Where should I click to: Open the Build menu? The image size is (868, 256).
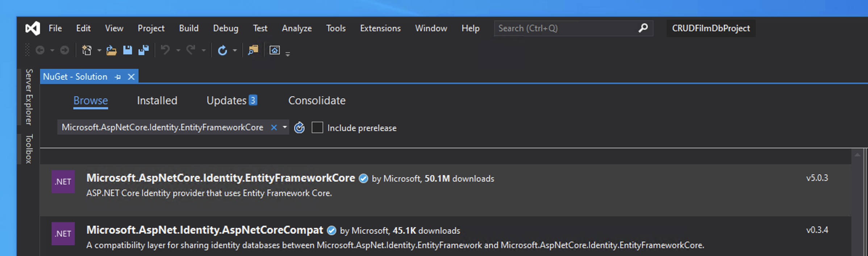189,28
